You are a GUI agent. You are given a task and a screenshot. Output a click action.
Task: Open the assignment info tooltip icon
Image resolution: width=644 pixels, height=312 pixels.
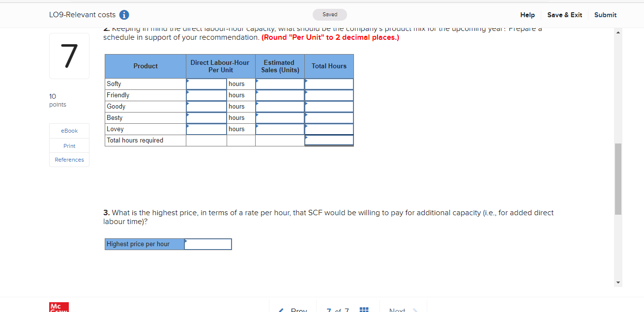[124, 15]
